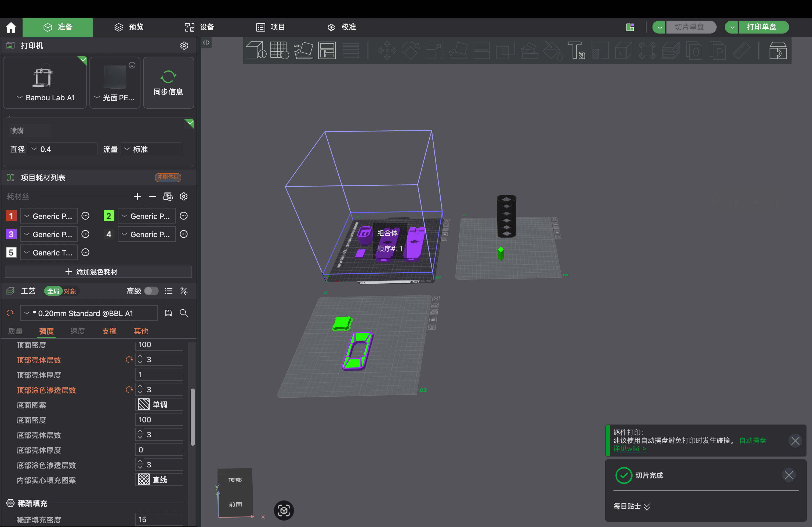This screenshot has width=812, height=527.
Task: Switch process scope to 对象
Action: 70,291
